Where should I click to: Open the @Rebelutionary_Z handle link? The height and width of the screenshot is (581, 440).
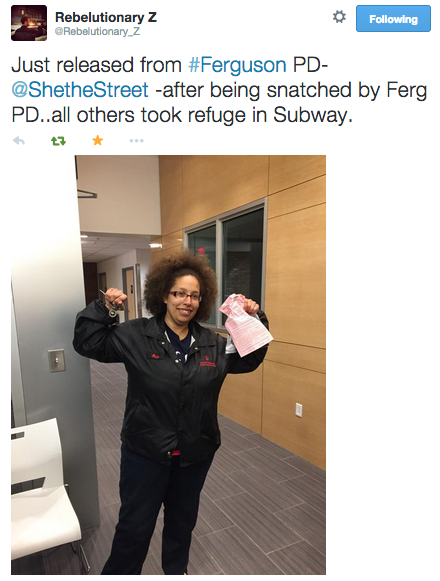[x=97, y=31]
